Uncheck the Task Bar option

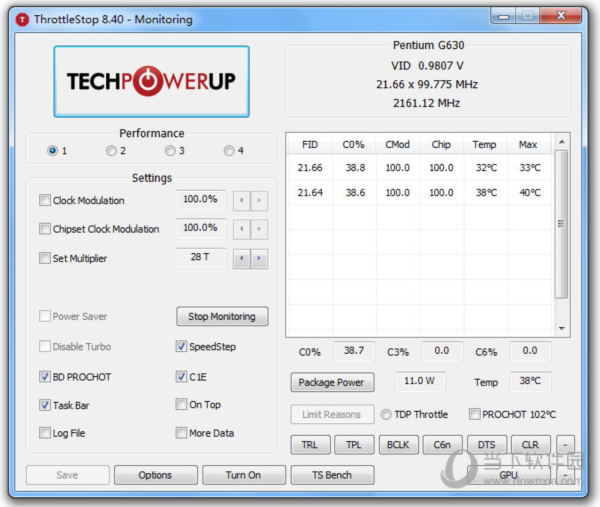[45, 405]
